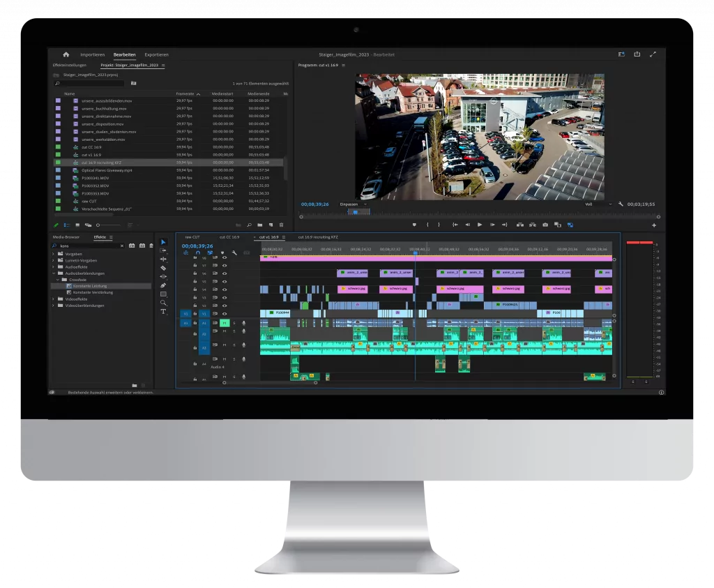Screen dimensions: 714x588
Task: Add a marker in Program monitor
Action: pyautogui.click(x=414, y=225)
